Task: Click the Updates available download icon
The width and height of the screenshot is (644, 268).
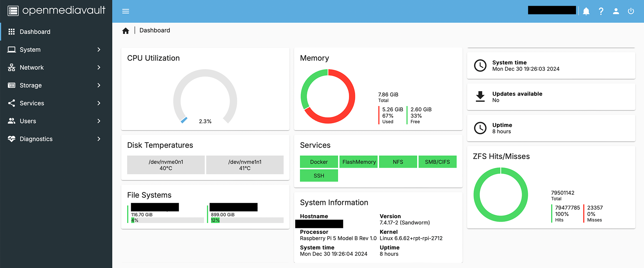Action: click(480, 96)
